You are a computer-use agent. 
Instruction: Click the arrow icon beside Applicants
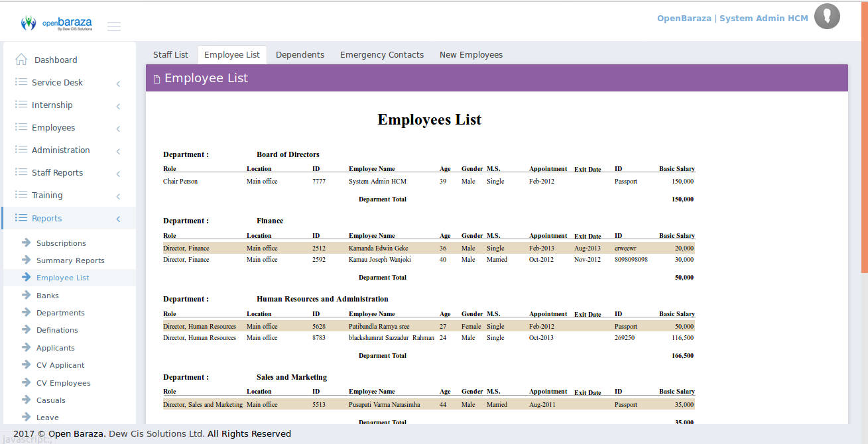[27, 347]
